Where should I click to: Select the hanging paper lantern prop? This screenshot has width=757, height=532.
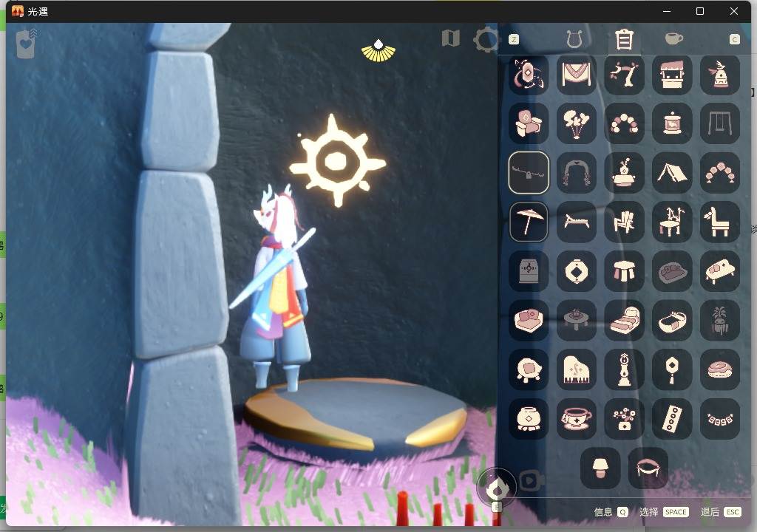click(672, 369)
